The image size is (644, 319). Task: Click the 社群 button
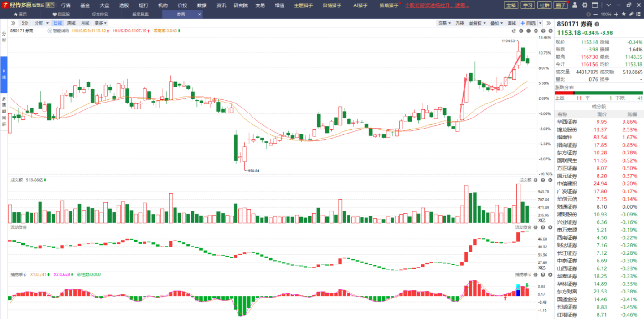click(545, 5)
